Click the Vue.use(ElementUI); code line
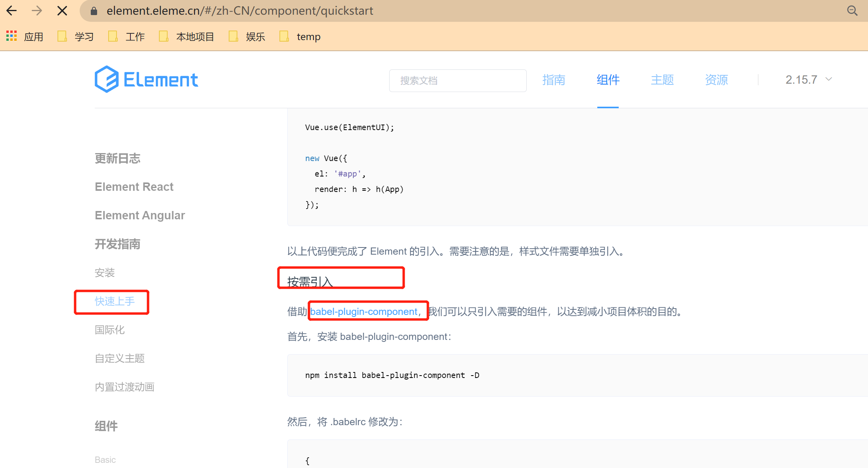This screenshot has height=468, width=868. (x=350, y=127)
